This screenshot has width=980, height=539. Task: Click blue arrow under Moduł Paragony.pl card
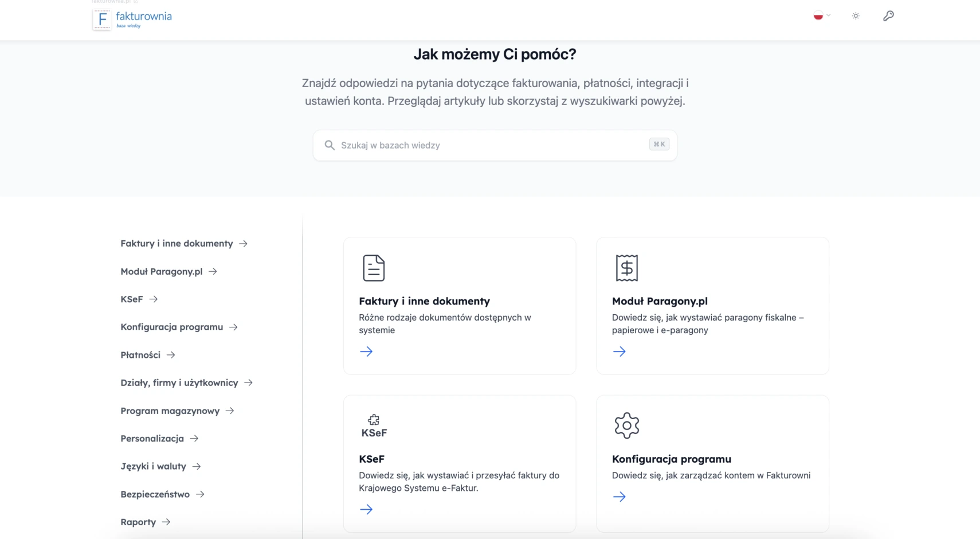pyautogui.click(x=619, y=351)
